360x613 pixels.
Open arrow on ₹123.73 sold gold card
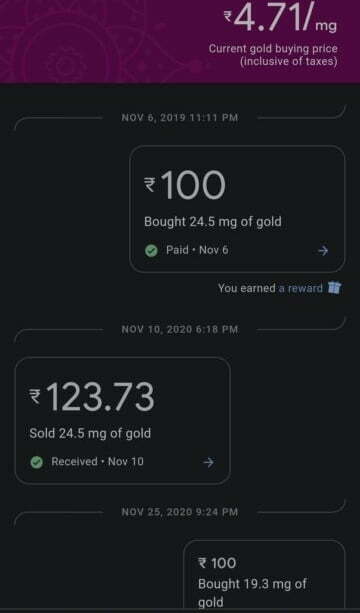(x=208, y=462)
